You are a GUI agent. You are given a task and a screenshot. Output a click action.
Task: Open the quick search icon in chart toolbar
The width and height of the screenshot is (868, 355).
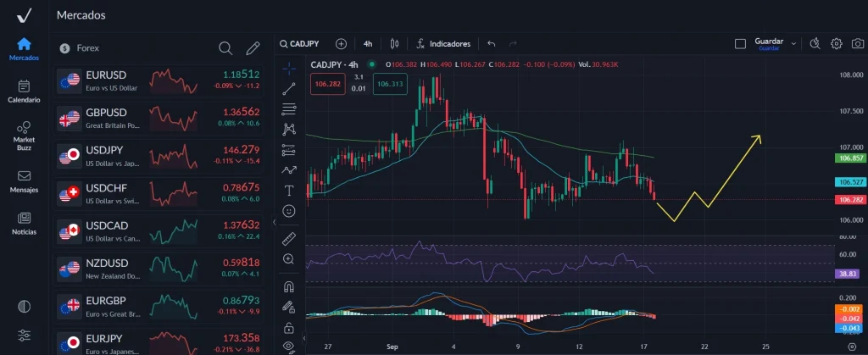pos(815,44)
